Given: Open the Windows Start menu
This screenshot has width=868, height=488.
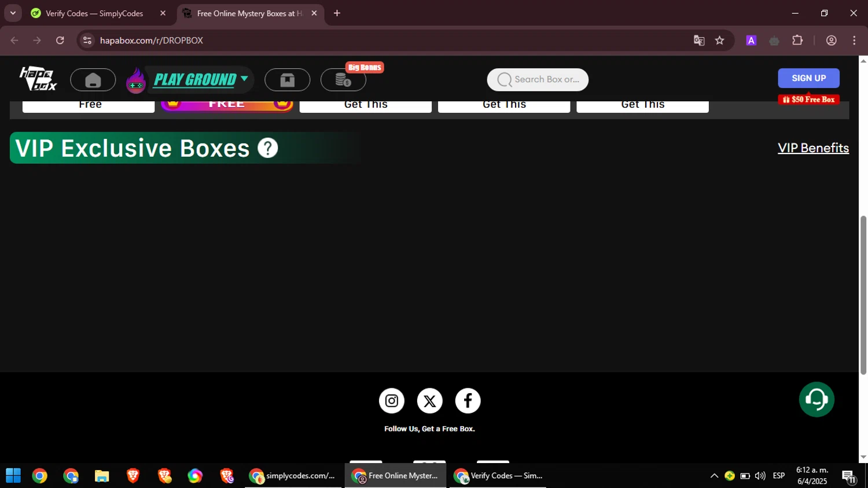Looking at the screenshot, I should pyautogui.click(x=13, y=476).
